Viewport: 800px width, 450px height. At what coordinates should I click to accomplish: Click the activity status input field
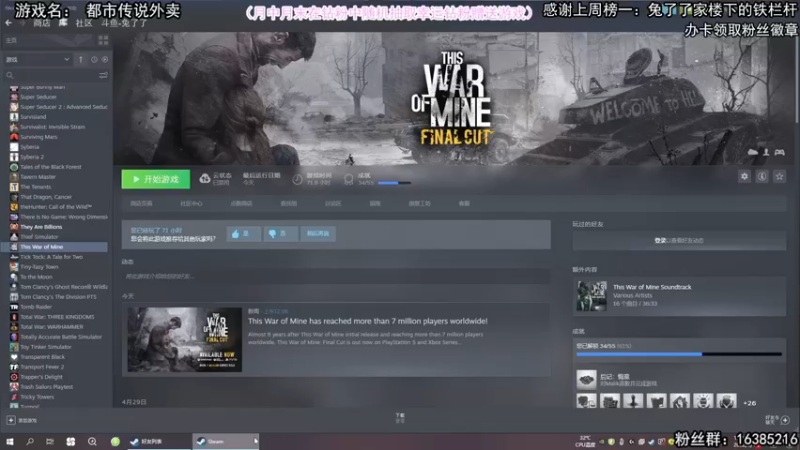[336, 277]
